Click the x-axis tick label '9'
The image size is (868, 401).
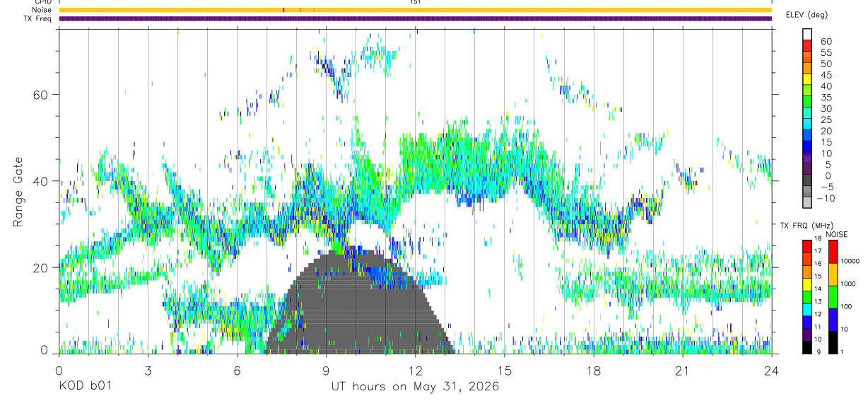[326, 371]
